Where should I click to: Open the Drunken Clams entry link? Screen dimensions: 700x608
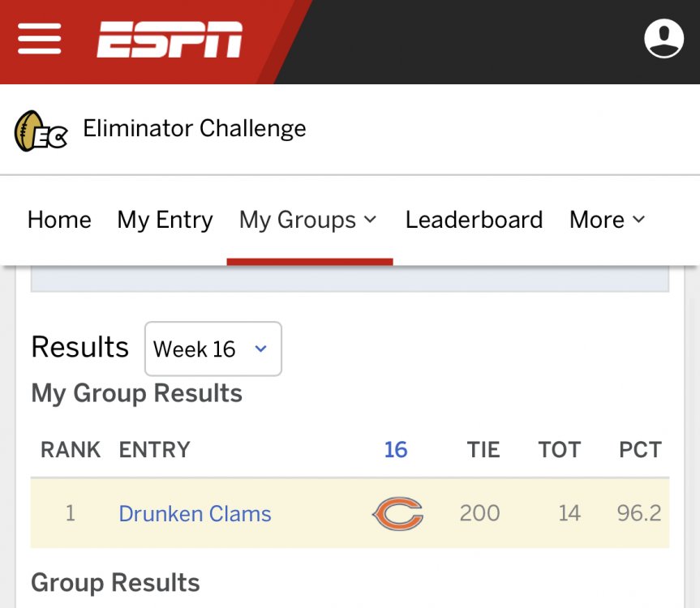[195, 514]
